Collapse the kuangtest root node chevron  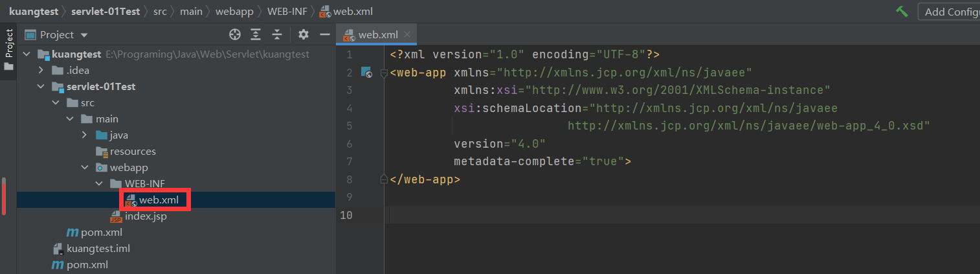click(26, 54)
